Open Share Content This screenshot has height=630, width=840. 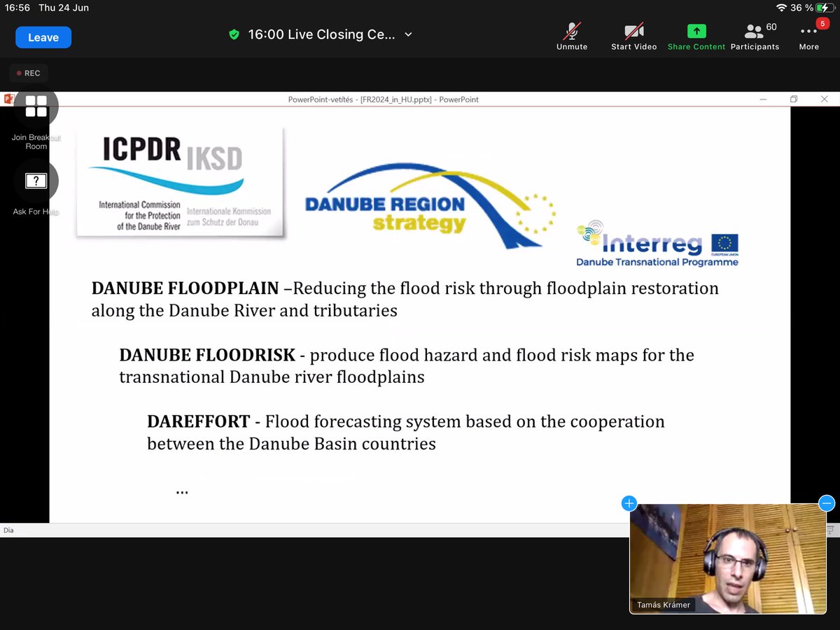coord(696,36)
